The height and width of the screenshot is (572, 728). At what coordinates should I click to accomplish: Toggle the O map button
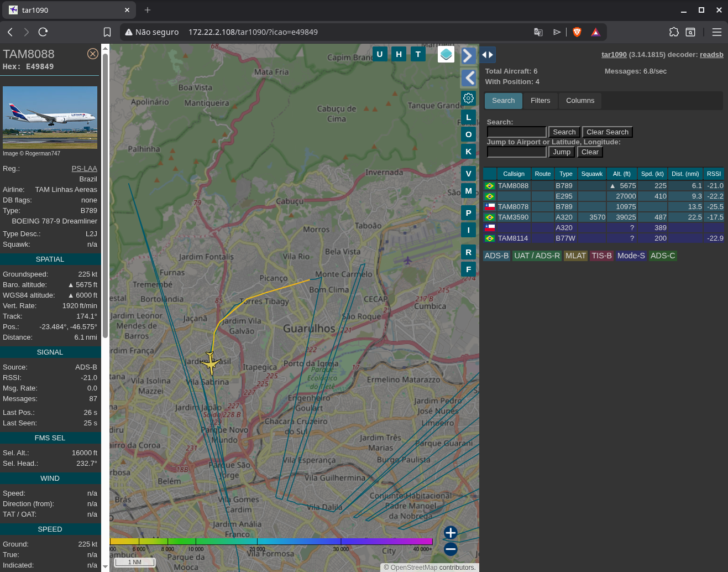[x=468, y=134]
